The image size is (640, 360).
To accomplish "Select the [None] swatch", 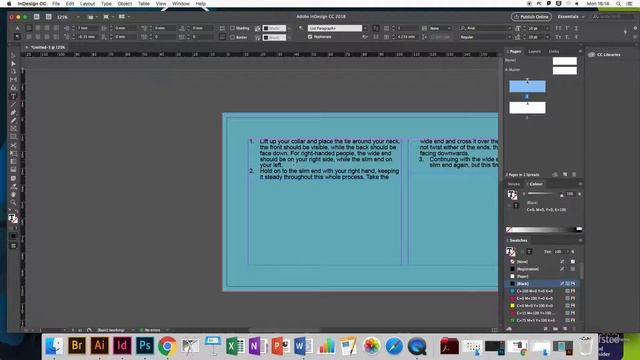I will pyautogui.click(x=543, y=262).
